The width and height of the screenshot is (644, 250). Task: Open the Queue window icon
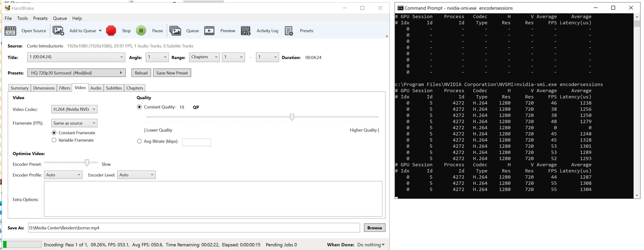pos(175,31)
